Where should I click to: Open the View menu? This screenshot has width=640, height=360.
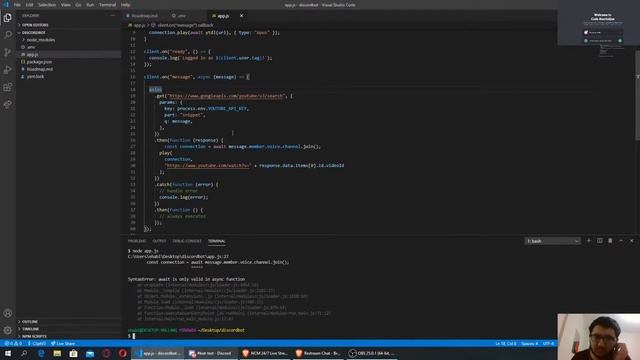tap(66, 5)
